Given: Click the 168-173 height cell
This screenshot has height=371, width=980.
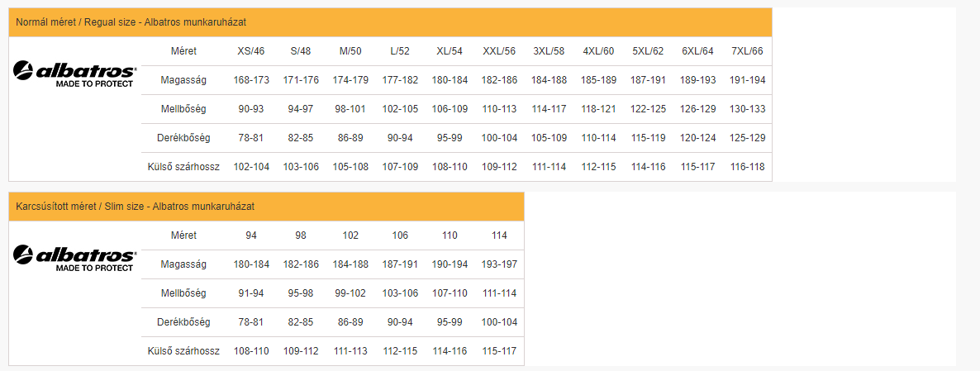Looking at the screenshot, I should tap(251, 80).
